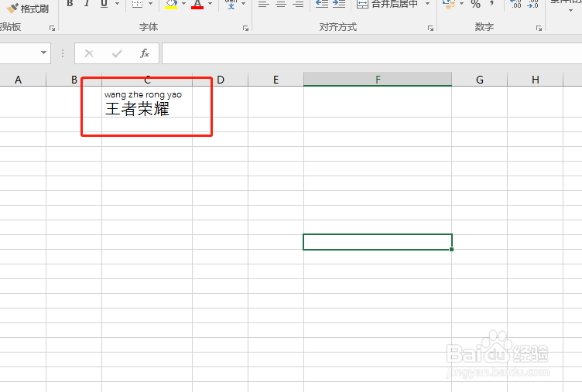Viewport: 582px width, 392px height.
Task: Apply percent style to cells
Action: [x=475, y=4]
